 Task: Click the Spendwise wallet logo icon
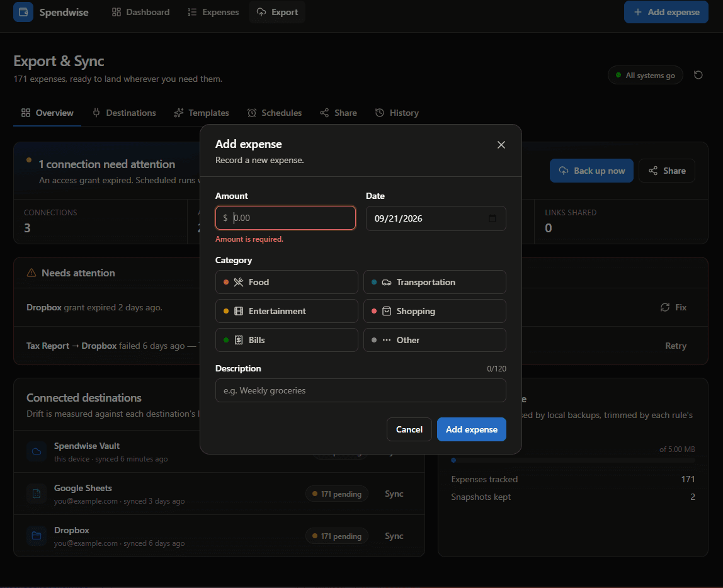click(x=23, y=12)
